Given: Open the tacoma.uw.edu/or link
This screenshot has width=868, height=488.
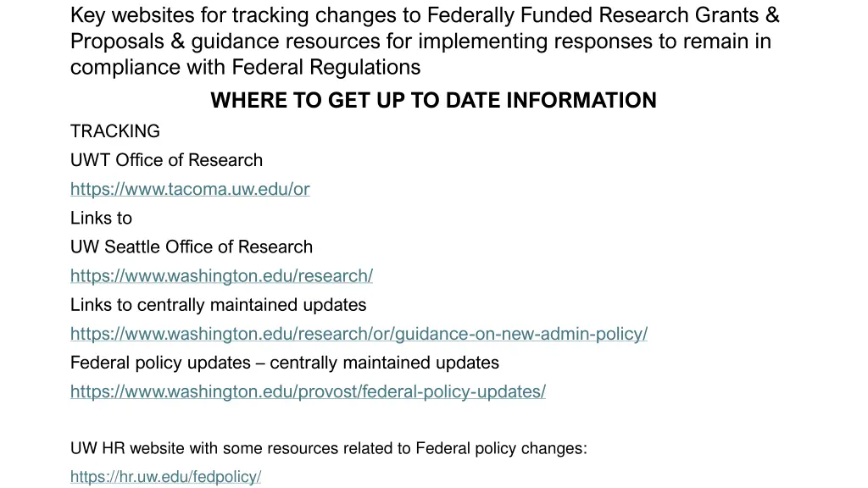Looking at the screenshot, I should pyautogui.click(x=190, y=189).
